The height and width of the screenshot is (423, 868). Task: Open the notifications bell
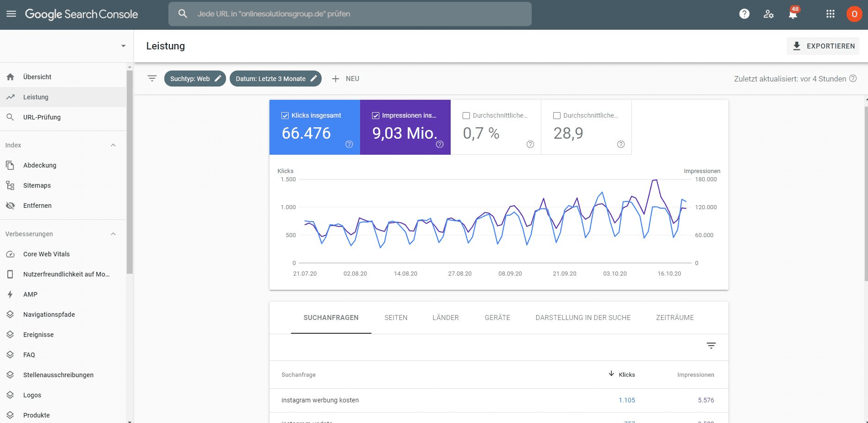point(793,14)
